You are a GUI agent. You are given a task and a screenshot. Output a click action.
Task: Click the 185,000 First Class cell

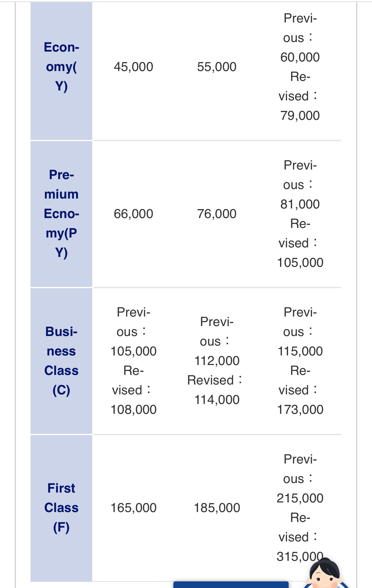point(217,508)
